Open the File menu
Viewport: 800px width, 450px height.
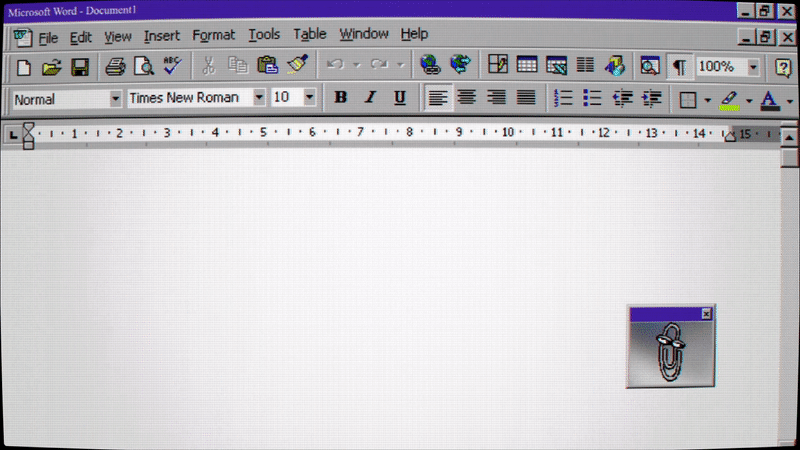click(x=48, y=38)
